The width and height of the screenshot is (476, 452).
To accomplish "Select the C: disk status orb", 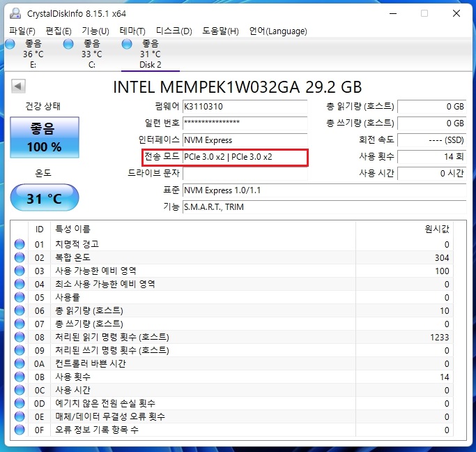I will 68,45.
